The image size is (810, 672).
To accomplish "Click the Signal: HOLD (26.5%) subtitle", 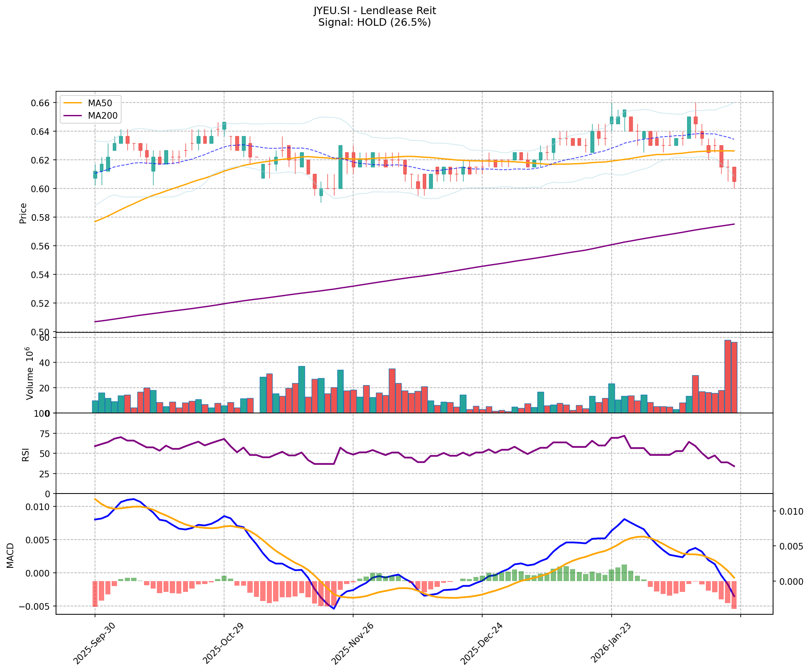I will pos(374,22).
